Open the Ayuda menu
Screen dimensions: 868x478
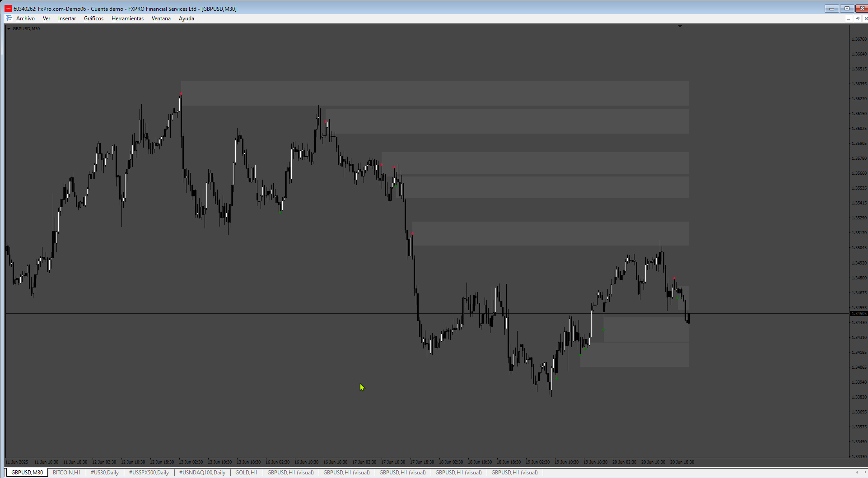point(187,19)
